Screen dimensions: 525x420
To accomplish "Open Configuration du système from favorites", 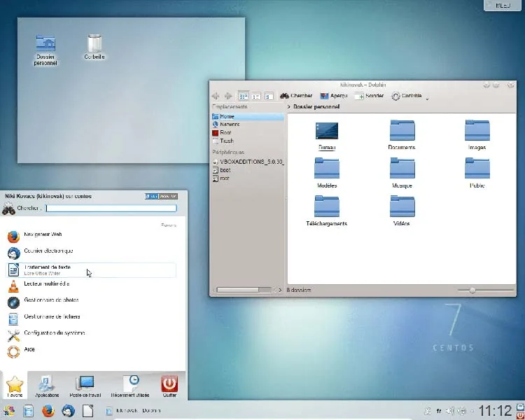I will (91, 335).
